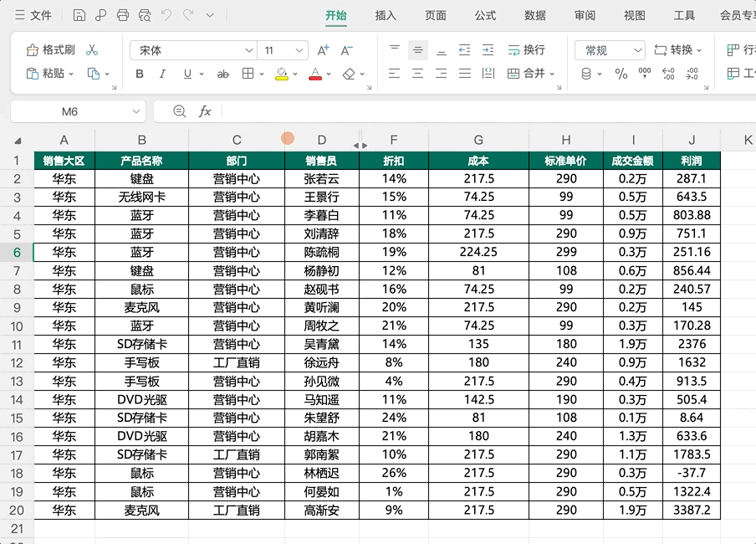This screenshot has width=756, height=544.
Task: Switch to the 工具 tab
Action: pyautogui.click(x=684, y=15)
